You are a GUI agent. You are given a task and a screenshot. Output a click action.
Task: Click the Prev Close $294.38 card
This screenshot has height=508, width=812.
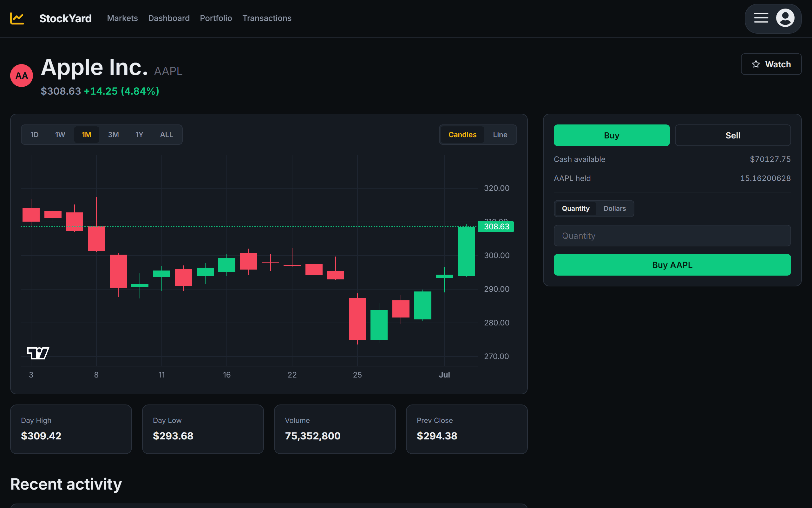[466, 429]
